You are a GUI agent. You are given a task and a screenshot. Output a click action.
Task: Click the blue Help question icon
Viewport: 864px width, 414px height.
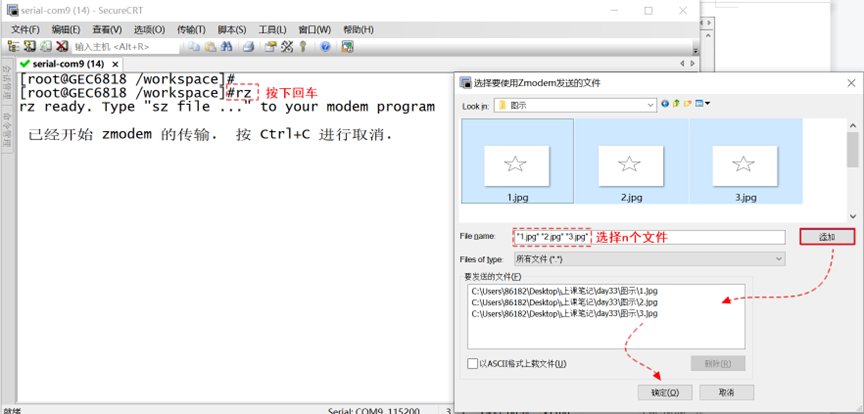pyautogui.click(x=325, y=47)
